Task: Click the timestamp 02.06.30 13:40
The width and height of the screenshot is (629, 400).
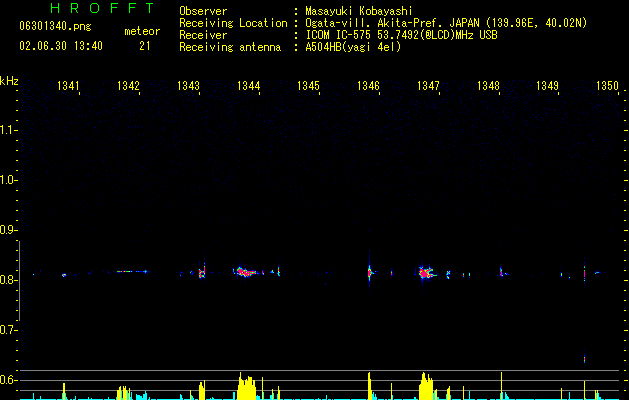Action: (61, 46)
